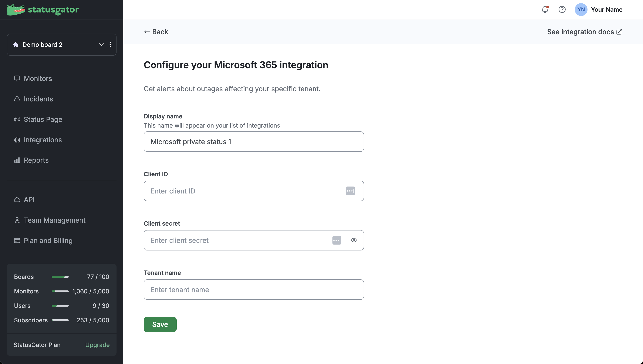The width and height of the screenshot is (643, 364).
Task: Toggle client secret visibility with the eye icon
Action: pos(354,240)
